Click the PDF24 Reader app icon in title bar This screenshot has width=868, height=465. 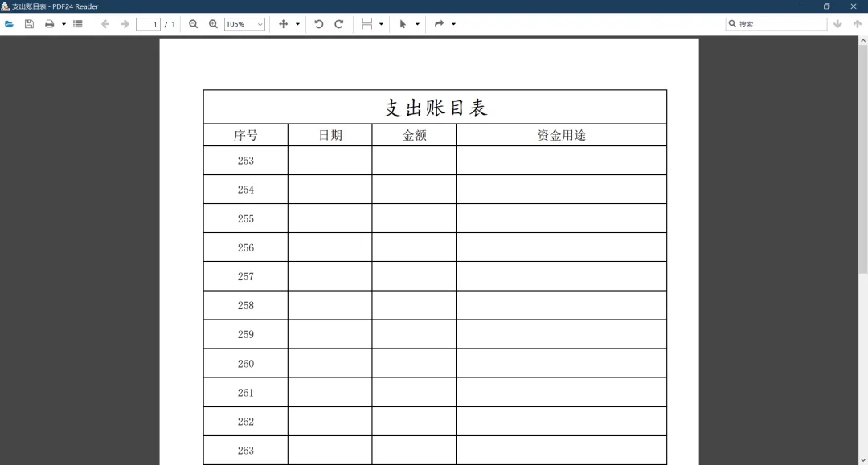point(6,6)
